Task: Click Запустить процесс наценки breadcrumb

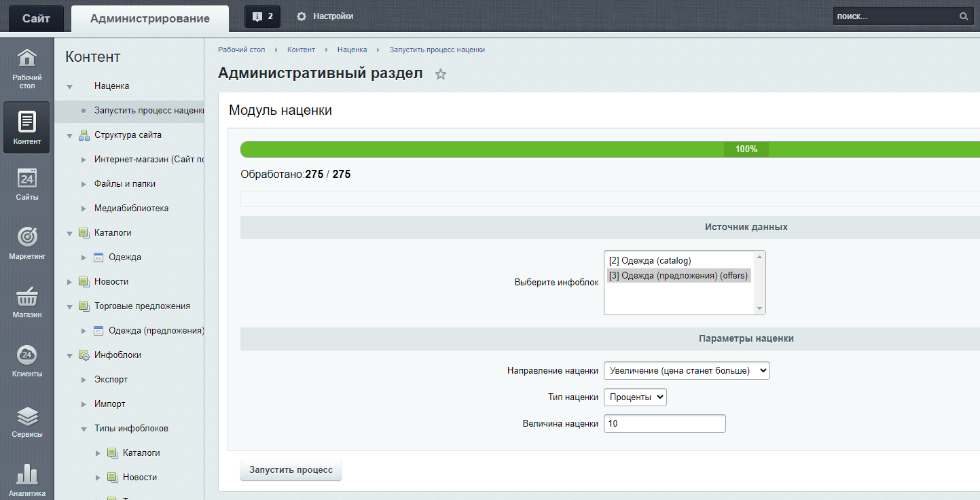Action: coord(437,50)
